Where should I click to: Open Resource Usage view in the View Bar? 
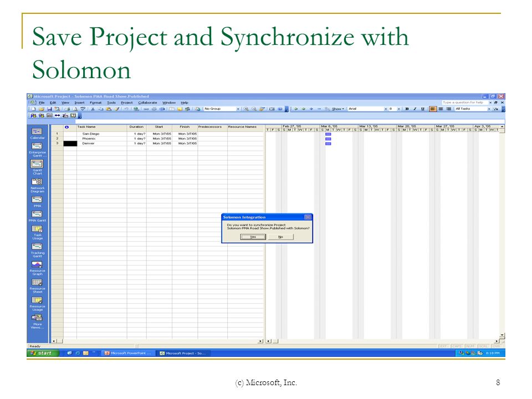click(37, 304)
